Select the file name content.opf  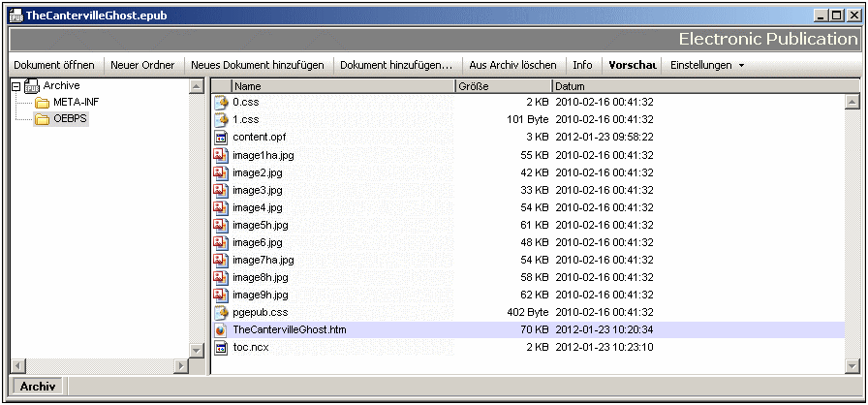[259, 137]
